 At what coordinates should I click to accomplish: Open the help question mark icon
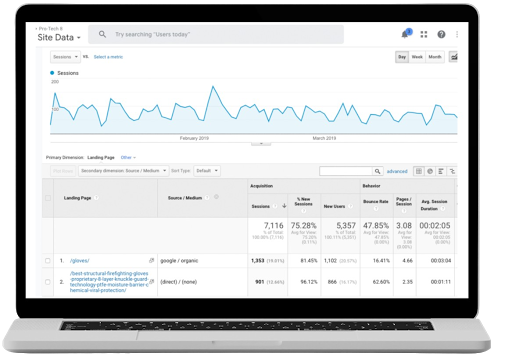[441, 34]
